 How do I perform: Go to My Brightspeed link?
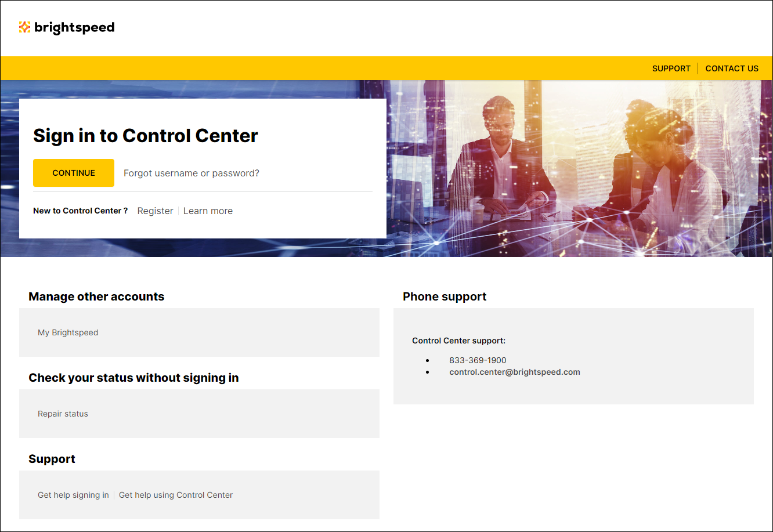pos(68,332)
